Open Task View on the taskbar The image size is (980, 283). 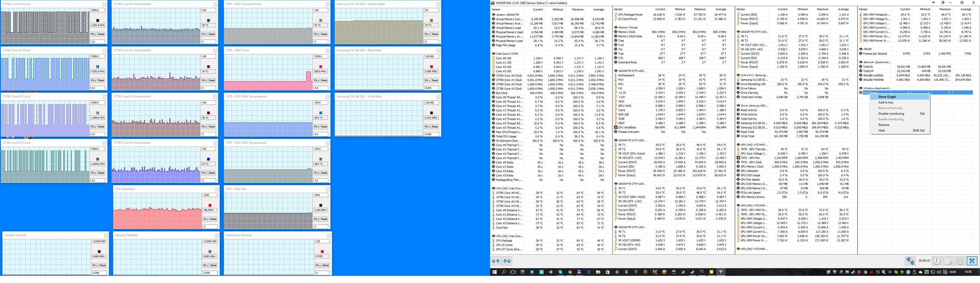tap(513, 272)
